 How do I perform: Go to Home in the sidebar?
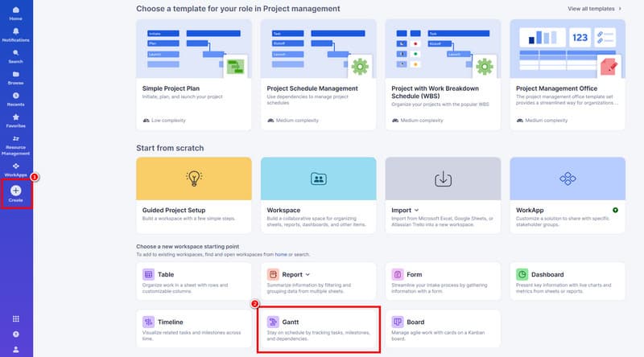[15, 13]
